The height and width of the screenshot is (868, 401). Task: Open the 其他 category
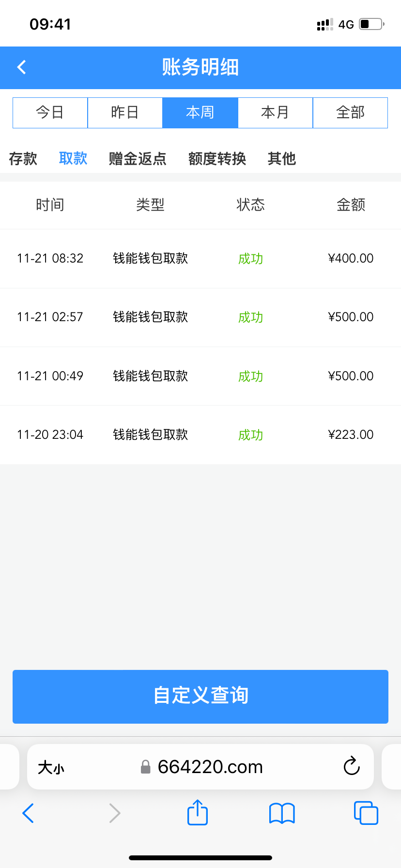pos(281,158)
